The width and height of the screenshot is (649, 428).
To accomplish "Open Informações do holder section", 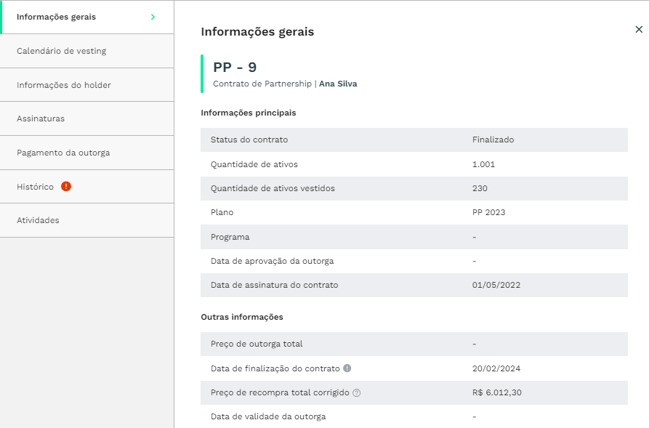I will click(x=87, y=85).
